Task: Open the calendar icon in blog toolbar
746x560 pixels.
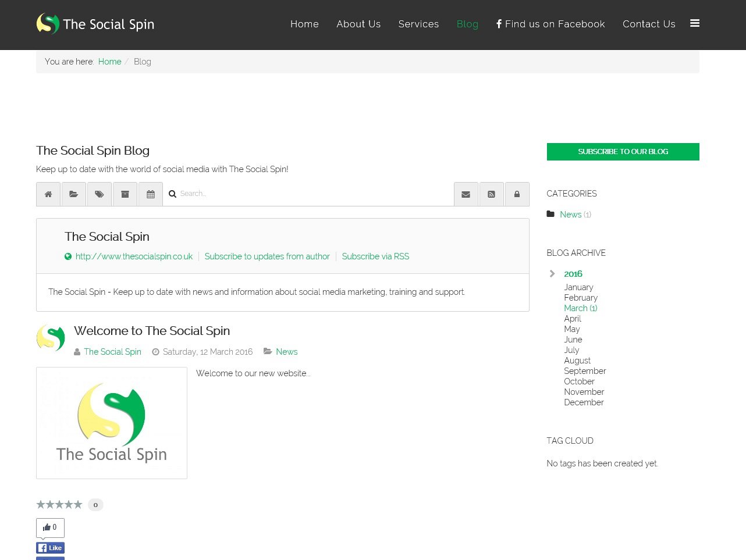Action: [x=151, y=194]
